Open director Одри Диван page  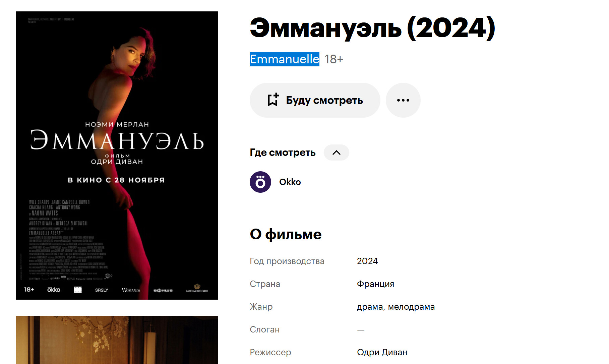382,352
